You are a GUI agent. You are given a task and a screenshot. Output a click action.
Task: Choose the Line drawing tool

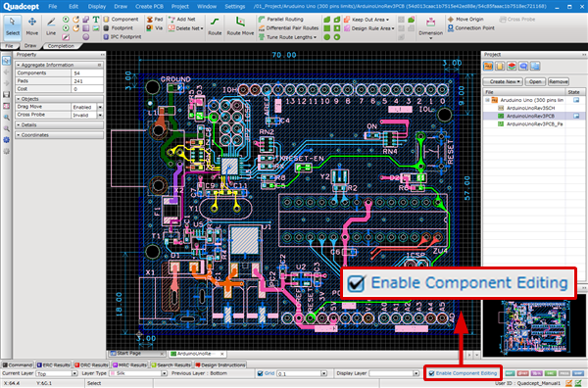click(x=51, y=26)
